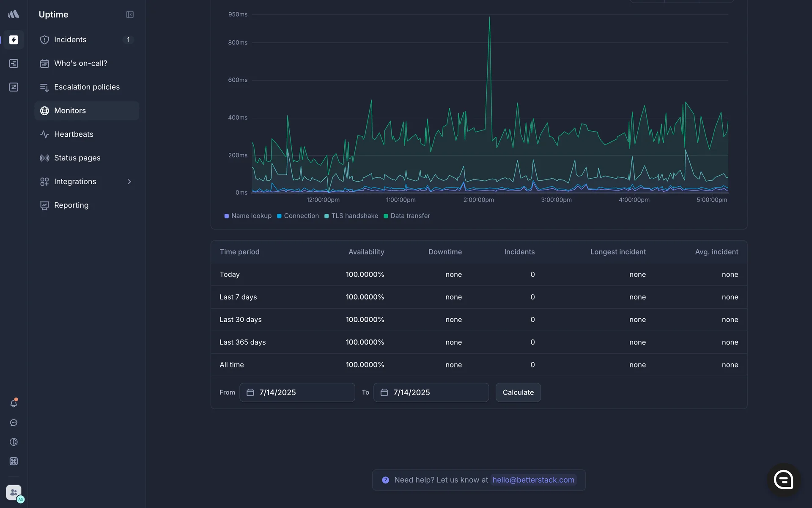Open the notifications bell icon

point(14,403)
